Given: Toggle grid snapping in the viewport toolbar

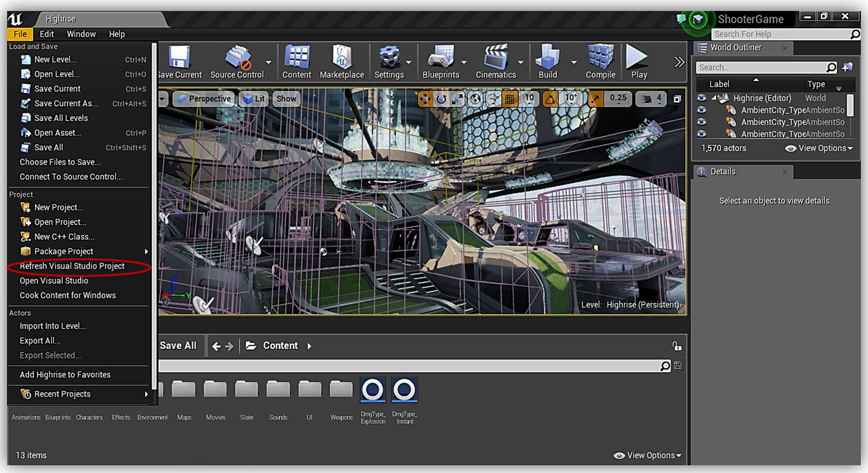Looking at the screenshot, I should pos(510,99).
